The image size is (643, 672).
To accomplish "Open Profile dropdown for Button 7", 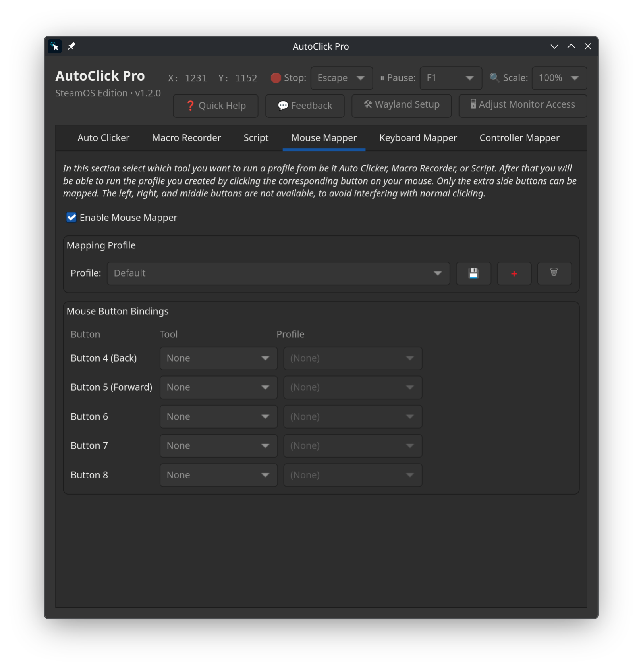I will [x=353, y=446].
